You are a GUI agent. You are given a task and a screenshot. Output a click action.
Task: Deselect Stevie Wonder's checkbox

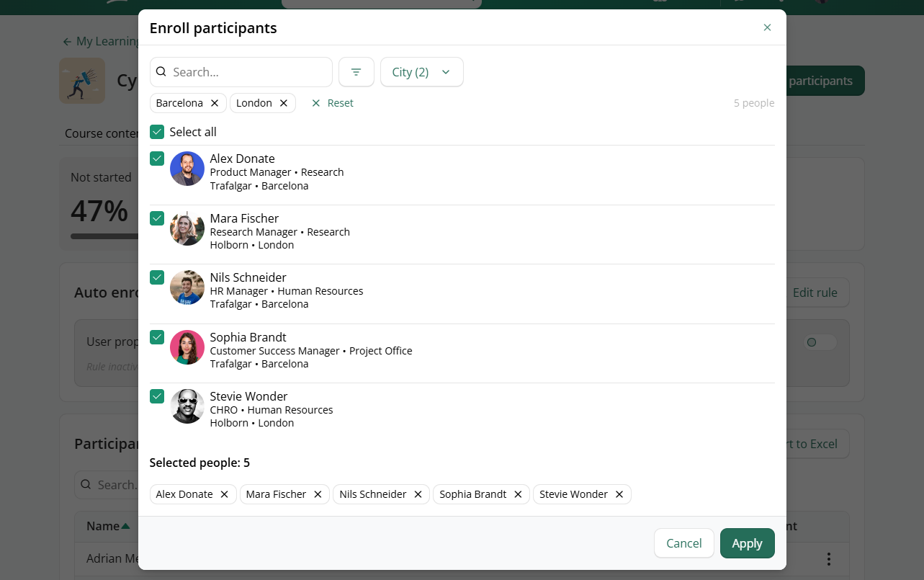(x=157, y=396)
